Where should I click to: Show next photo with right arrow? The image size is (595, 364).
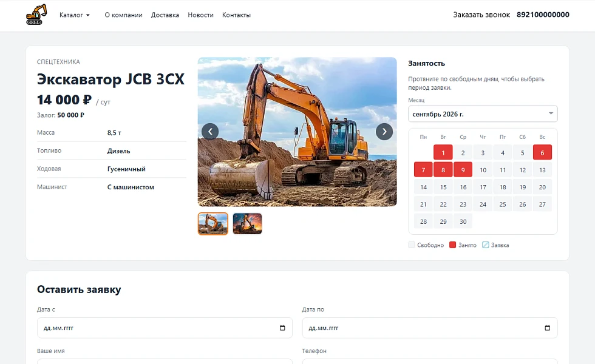384,132
